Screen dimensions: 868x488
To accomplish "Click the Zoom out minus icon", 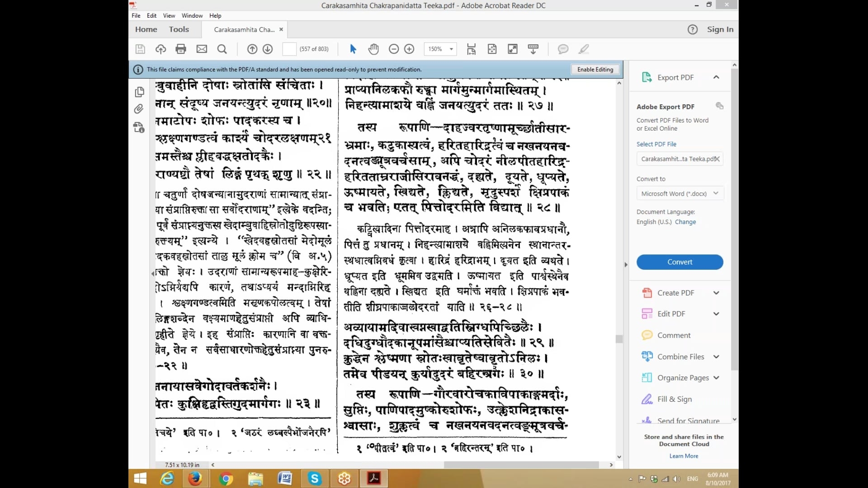I will click(394, 49).
